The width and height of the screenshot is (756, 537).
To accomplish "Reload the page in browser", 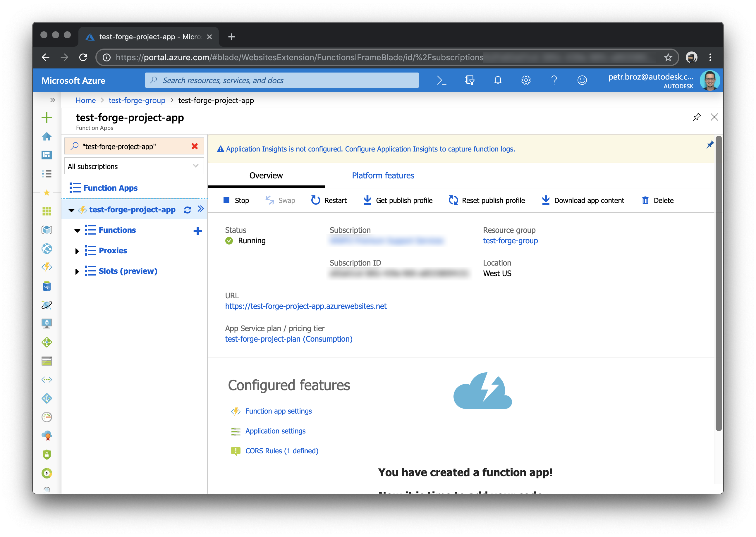I will [83, 57].
